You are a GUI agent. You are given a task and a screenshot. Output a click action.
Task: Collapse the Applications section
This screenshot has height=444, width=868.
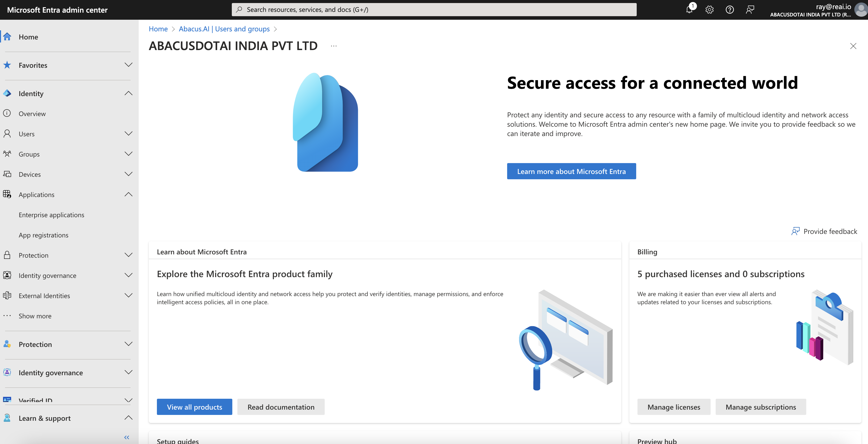[x=128, y=194]
